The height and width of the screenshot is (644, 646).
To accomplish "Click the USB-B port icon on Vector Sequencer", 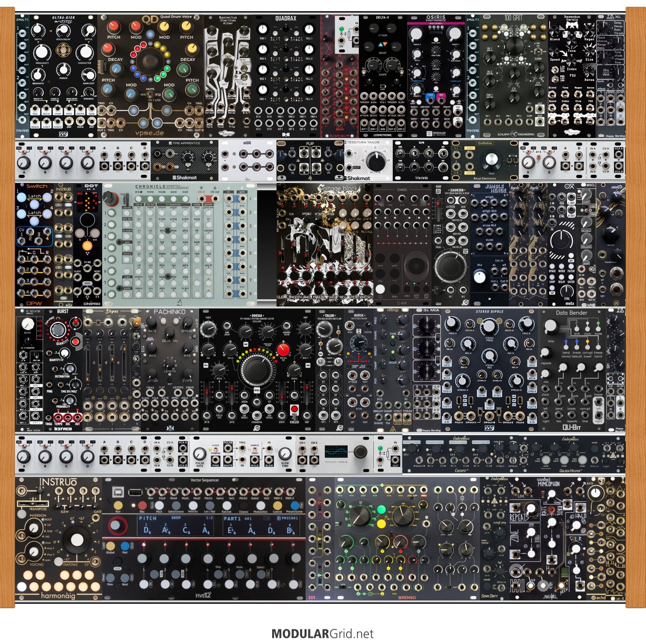I will (119, 493).
